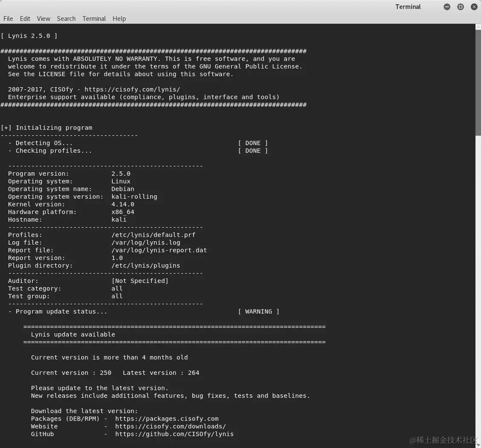481x448 pixels.
Task: Close the Terminal window
Action: pyautogui.click(x=474, y=7)
